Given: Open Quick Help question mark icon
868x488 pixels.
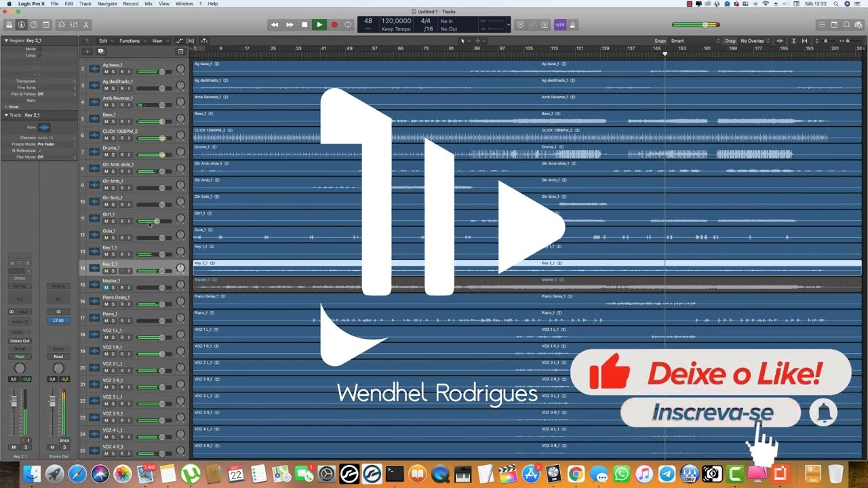Looking at the screenshot, I should pyautogui.click(x=34, y=24).
